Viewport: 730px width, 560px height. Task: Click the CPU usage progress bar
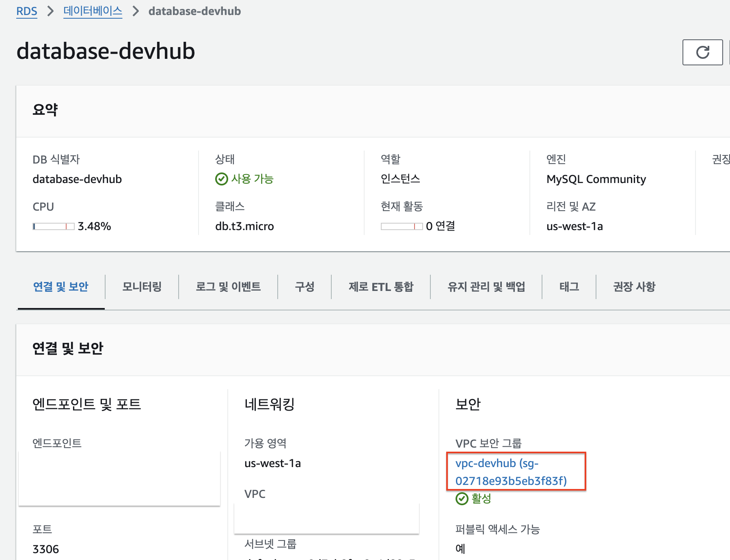tap(54, 226)
